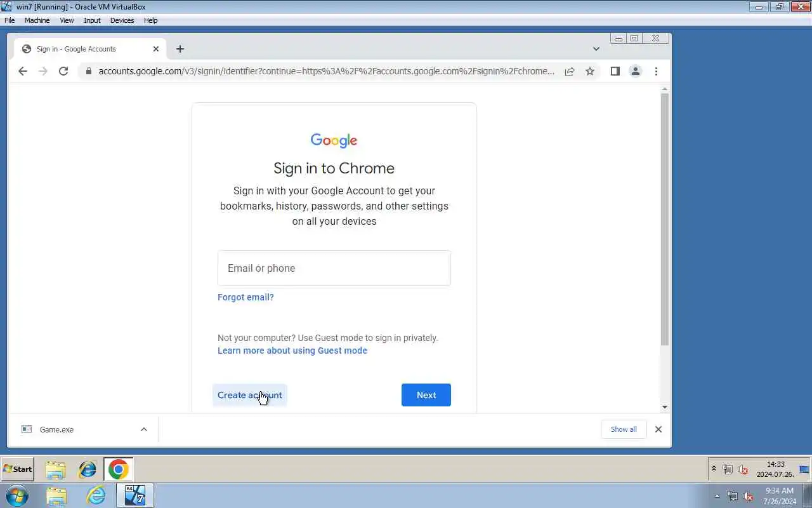Click the guest clock showing 14:33
Image resolution: width=812 pixels, height=508 pixels.
tap(775, 469)
